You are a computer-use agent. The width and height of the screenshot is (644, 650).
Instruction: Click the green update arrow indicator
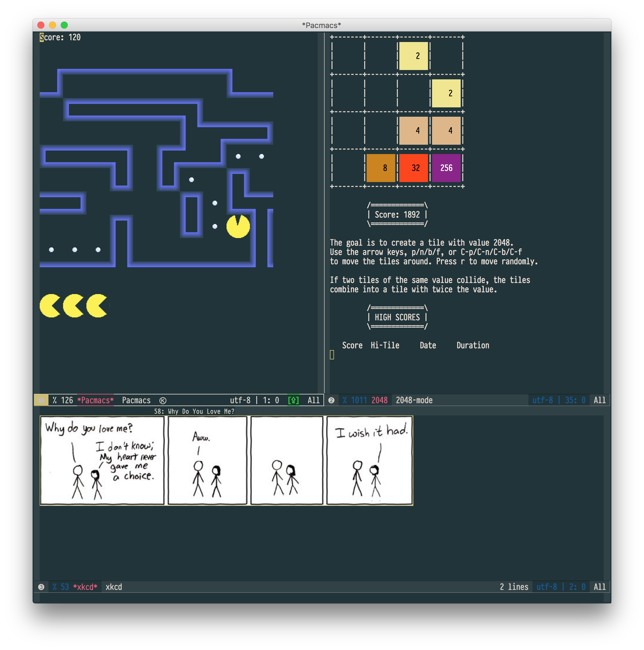pyautogui.click(x=293, y=400)
